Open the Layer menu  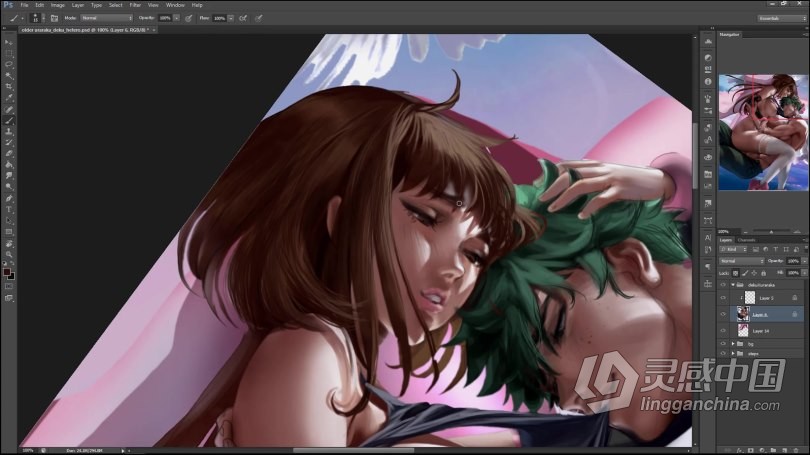point(77,5)
